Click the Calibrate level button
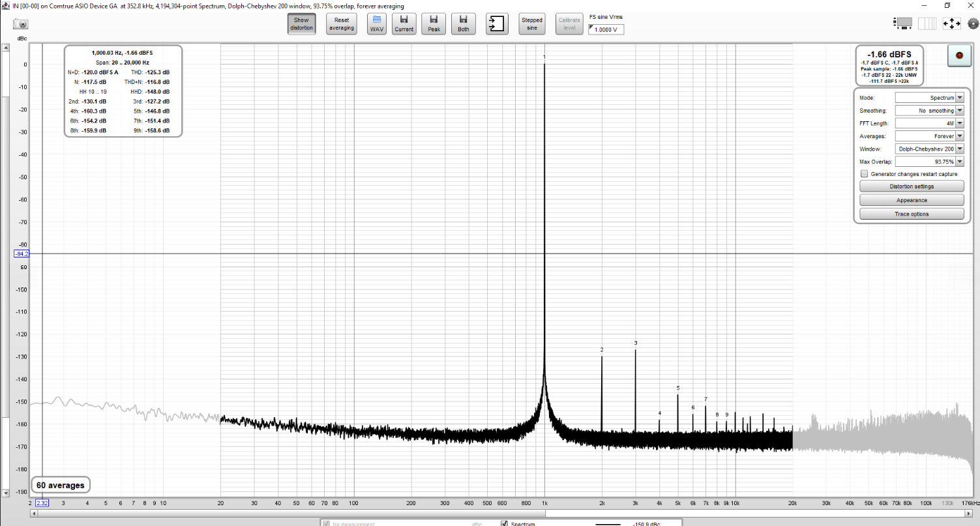980x526 pixels. pyautogui.click(x=569, y=24)
